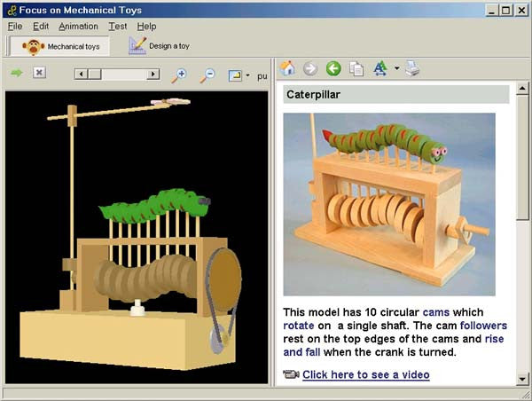This screenshot has width=532, height=401.
Task: Open the view mode dropdown arrow
Action: pos(247,76)
